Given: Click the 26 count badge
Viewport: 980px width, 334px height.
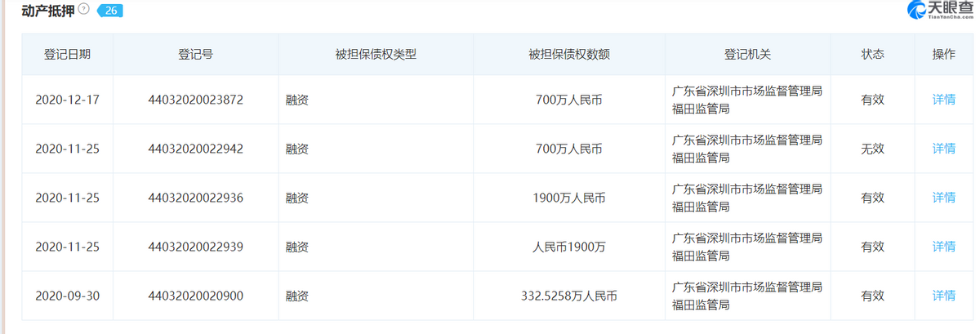Looking at the screenshot, I should tap(109, 11).
